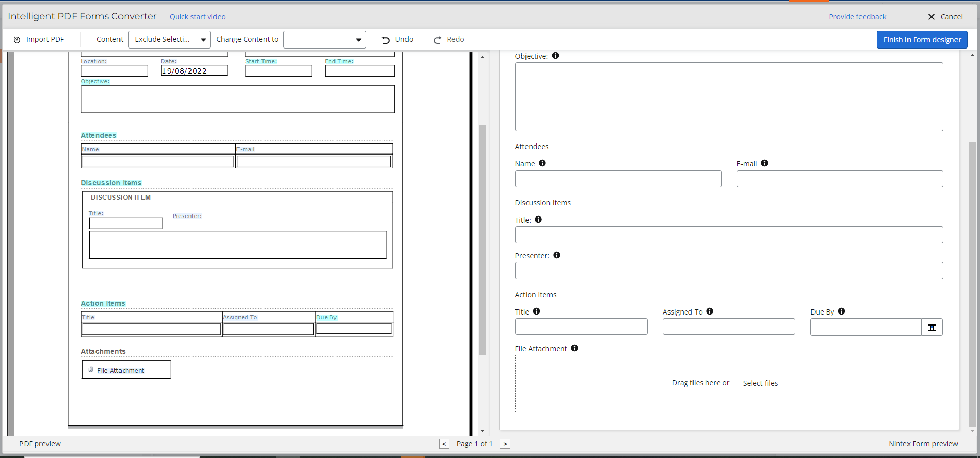The image size is (980, 458).
Task: Select the Action Items heading in PDF preview
Action: click(103, 303)
